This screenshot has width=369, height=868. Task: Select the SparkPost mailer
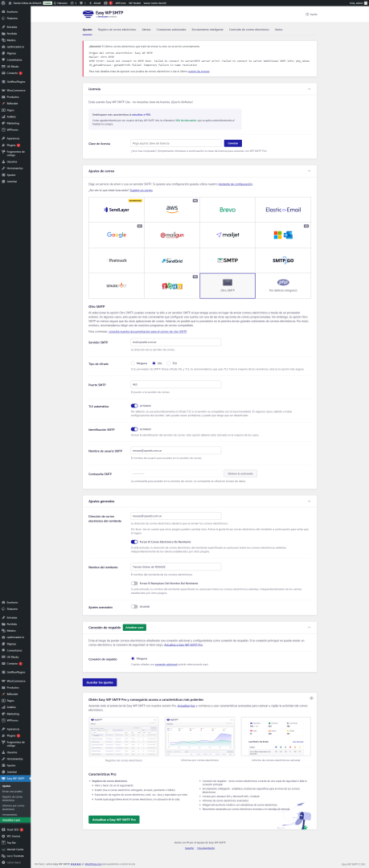click(117, 285)
